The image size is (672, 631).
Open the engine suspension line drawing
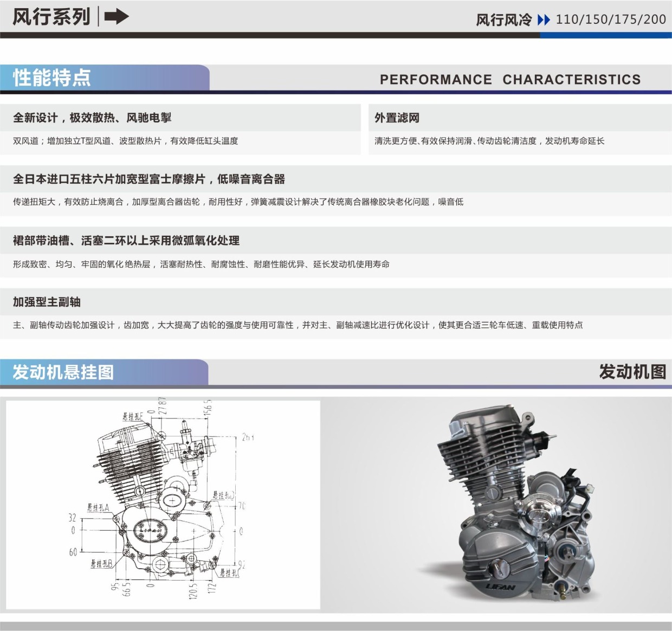click(x=163, y=505)
